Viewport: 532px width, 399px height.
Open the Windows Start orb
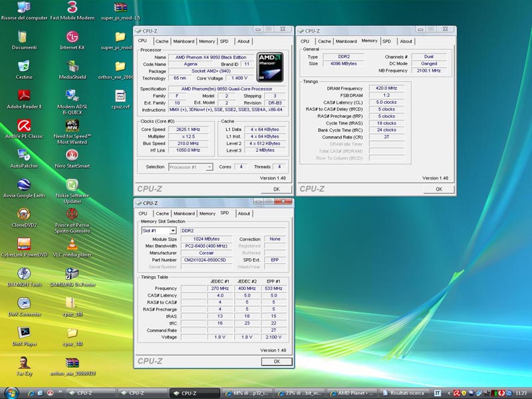pyautogui.click(x=11, y=392)
